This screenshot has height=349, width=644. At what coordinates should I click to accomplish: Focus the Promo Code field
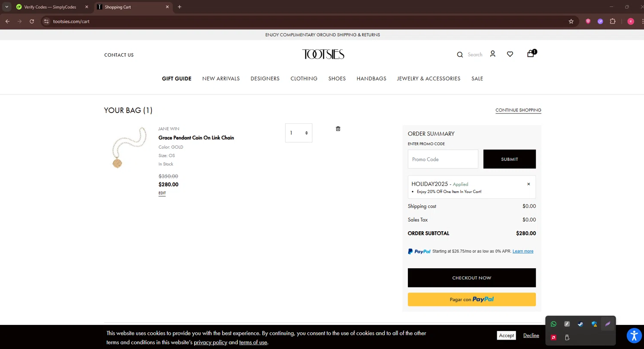(443, 159)
